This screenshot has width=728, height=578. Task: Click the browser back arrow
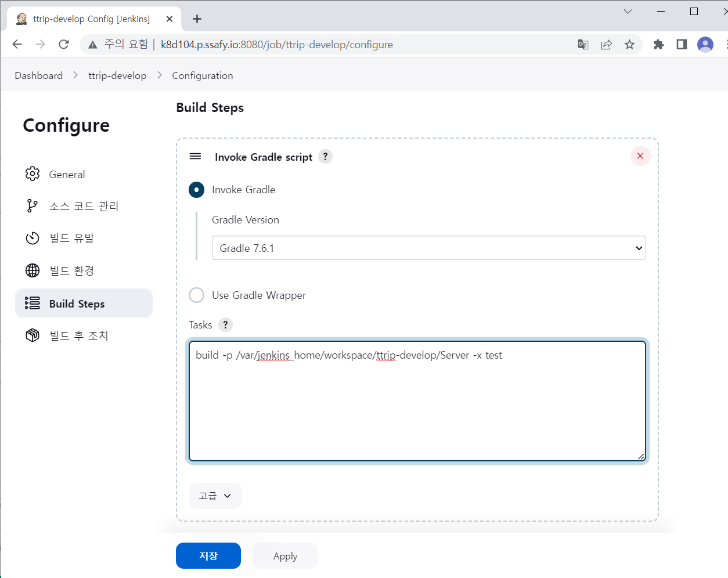17,44
